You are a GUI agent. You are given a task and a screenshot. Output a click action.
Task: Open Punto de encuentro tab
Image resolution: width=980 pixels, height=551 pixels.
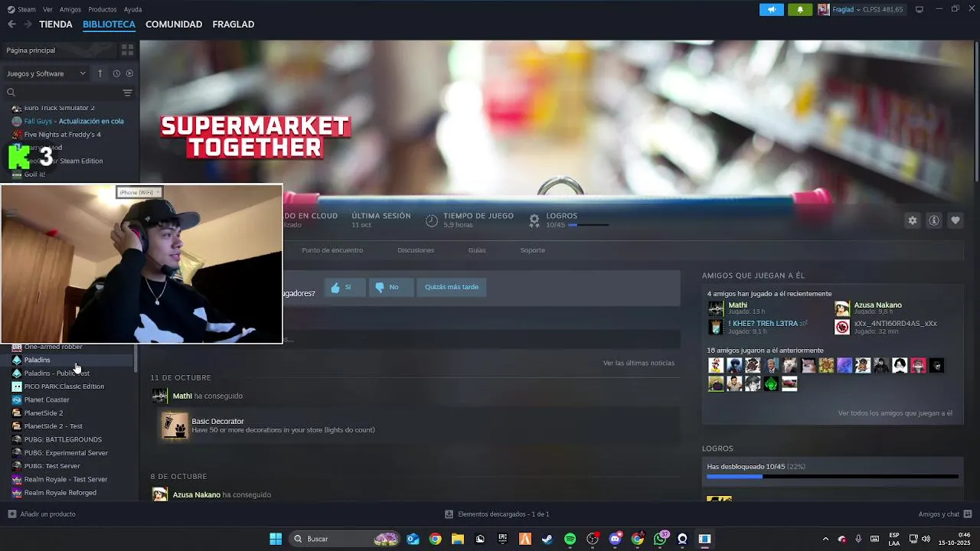click(x=332, y=250)
